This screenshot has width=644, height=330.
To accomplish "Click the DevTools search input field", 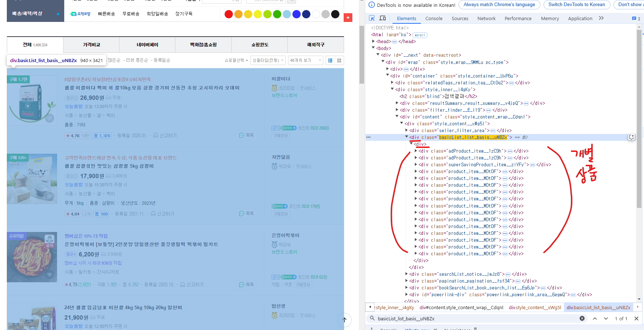I will tap(477, 319).
